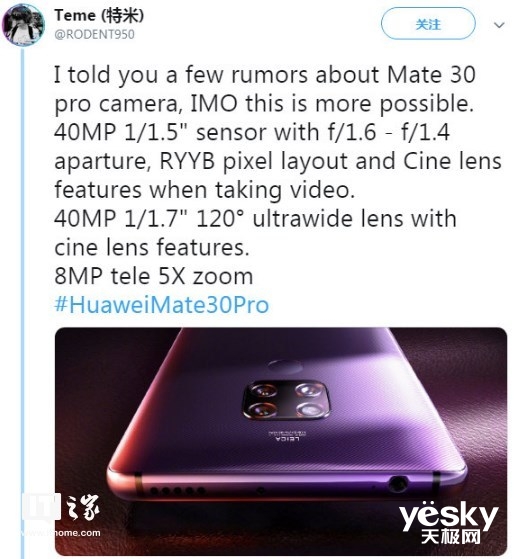Click the top-left lens of the camera module
The width and height of the screenshot is (515, 559).
click(264, 390)
